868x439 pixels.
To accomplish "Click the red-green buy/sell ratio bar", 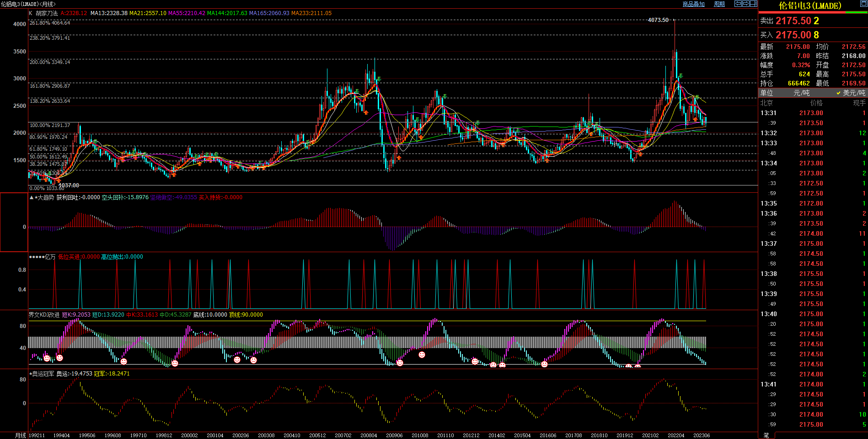I will pos(813,12).
